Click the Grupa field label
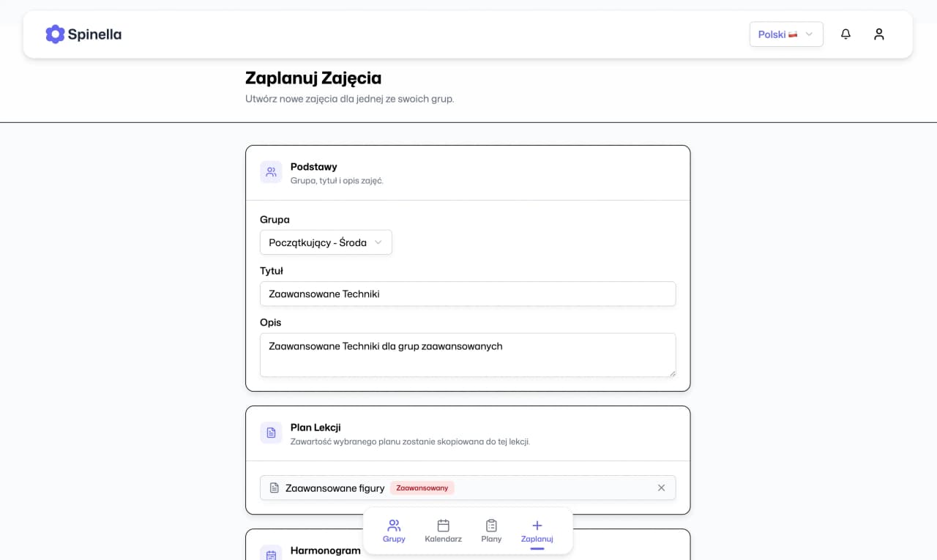The height and width of the screenshot is (560, 937). pyautogui.click(x=275, y=220)
